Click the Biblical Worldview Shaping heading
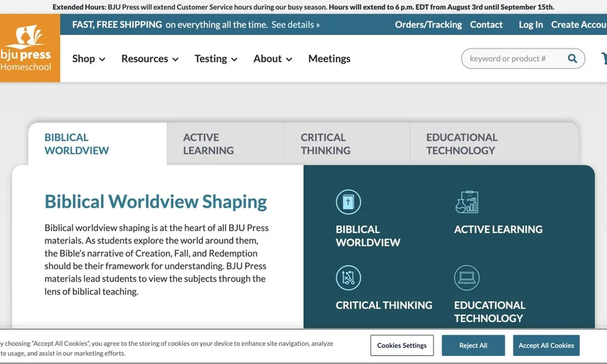 pos(156,202)
